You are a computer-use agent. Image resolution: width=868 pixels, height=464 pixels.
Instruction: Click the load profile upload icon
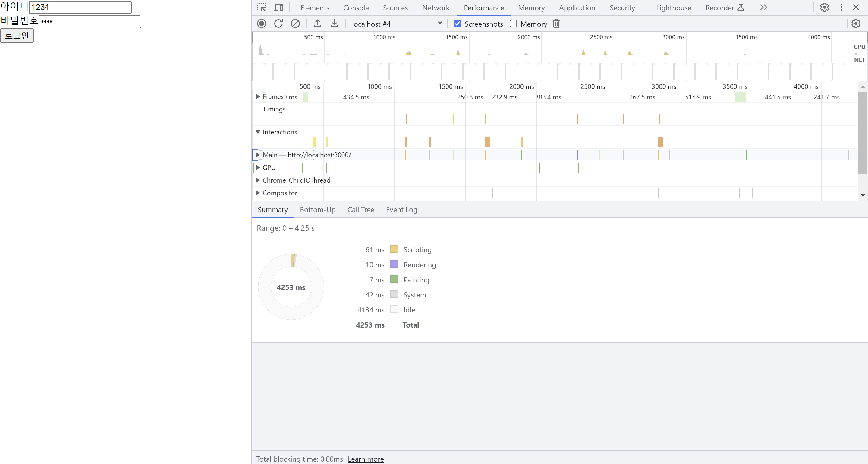click(317, 24)
